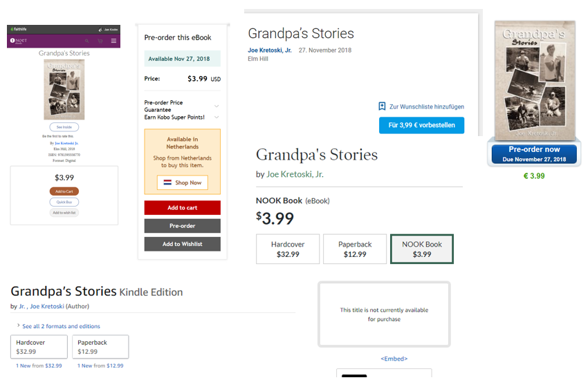This screenshot has height=380, width=588.
Task: Select the Paperback $12.99 NOOK format tab
Action: (x=355, y=249)
